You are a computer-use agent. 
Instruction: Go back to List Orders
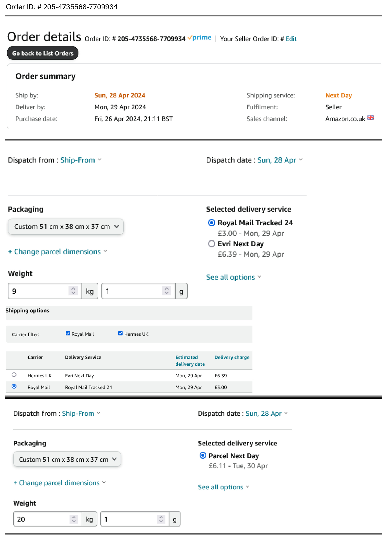pos(42,53)
